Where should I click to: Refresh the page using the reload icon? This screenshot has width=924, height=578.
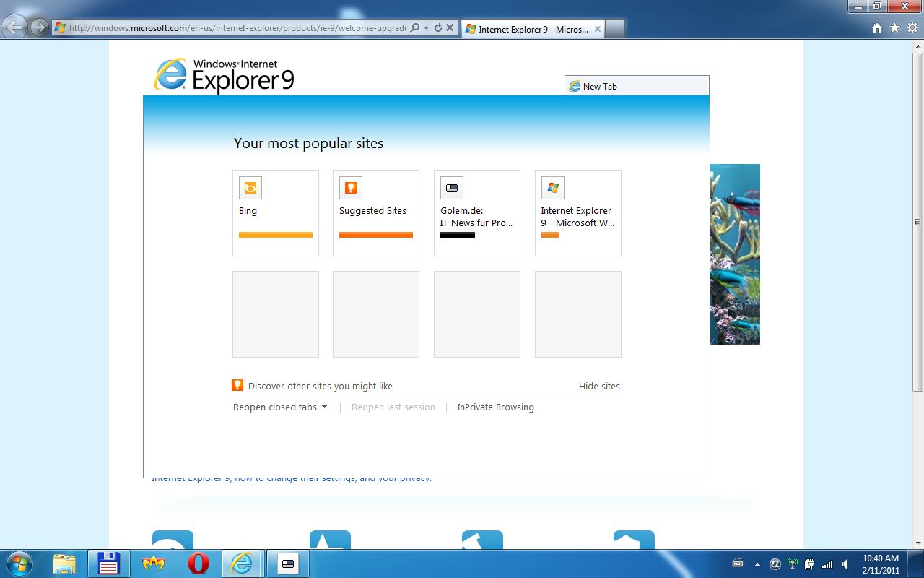pos(437,27)
